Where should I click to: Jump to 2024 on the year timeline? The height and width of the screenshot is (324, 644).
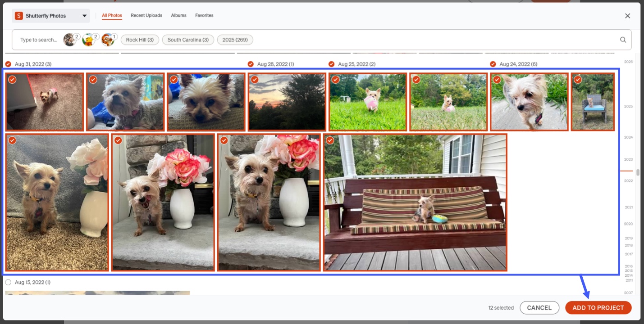coord(628,137)
